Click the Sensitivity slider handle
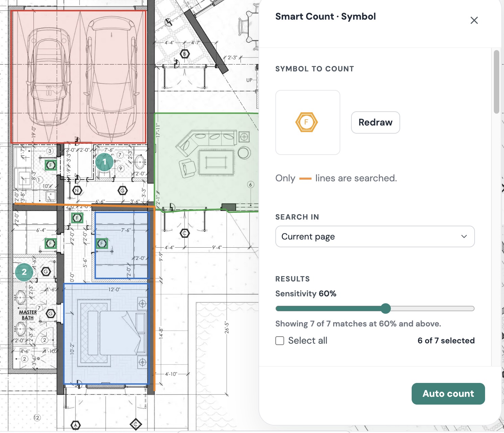 tap(386, 309)
